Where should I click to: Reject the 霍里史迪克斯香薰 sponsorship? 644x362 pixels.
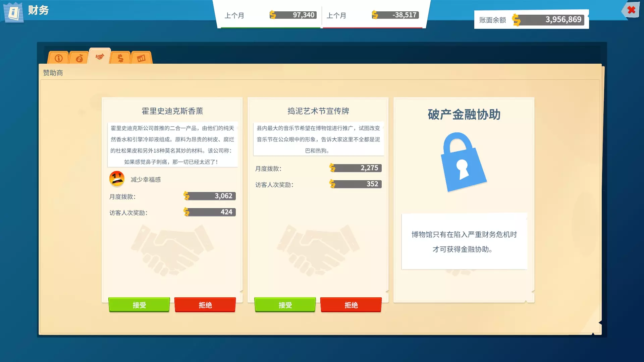coord(205,305)
